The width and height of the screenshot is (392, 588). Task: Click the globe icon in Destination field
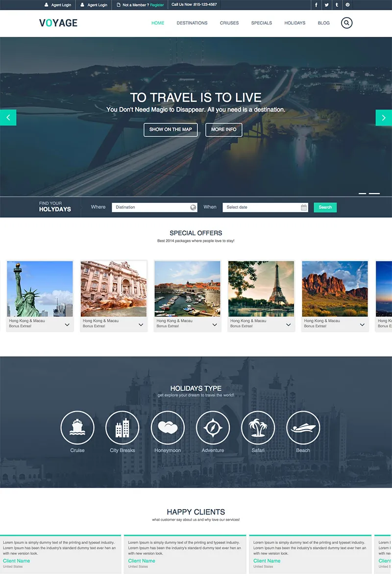point(193,207)
